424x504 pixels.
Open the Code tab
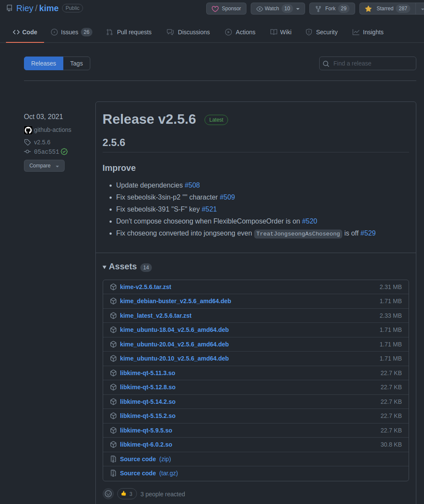coord(25,32)
